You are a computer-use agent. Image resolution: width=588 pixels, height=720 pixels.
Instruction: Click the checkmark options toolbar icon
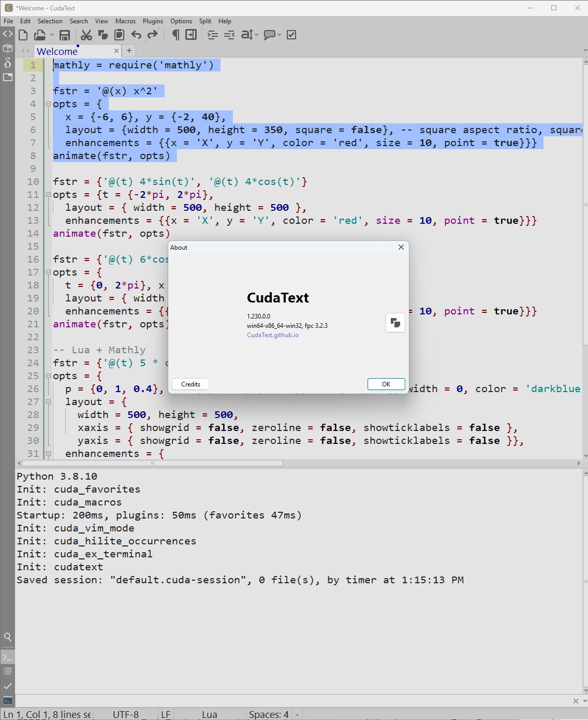pyautogui.click(x=291, y=35)
